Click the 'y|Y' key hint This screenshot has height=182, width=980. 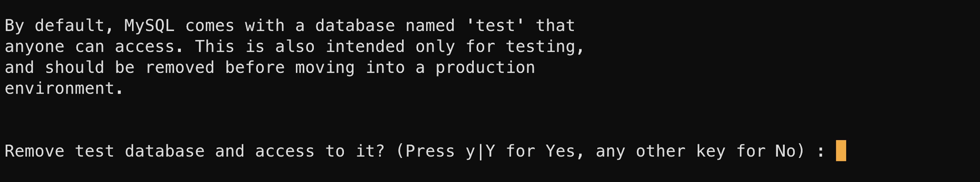click(480, 151)
